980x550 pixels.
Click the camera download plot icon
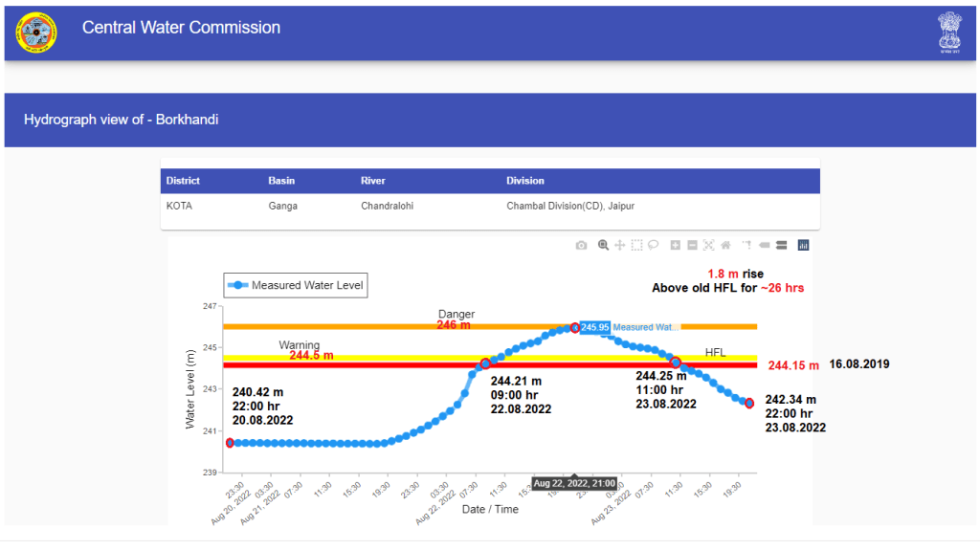[x=581, y=246]
